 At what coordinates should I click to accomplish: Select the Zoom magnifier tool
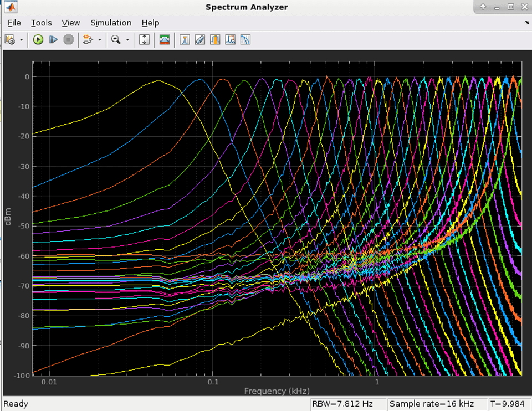[116, 40]
